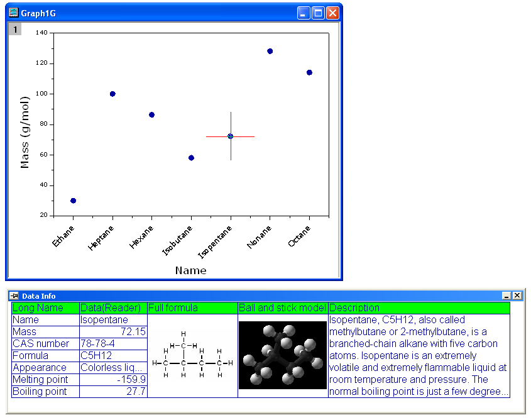Click the Data Info pin icon
Viewport: 531px width, 420px height.
click(14, 296)
